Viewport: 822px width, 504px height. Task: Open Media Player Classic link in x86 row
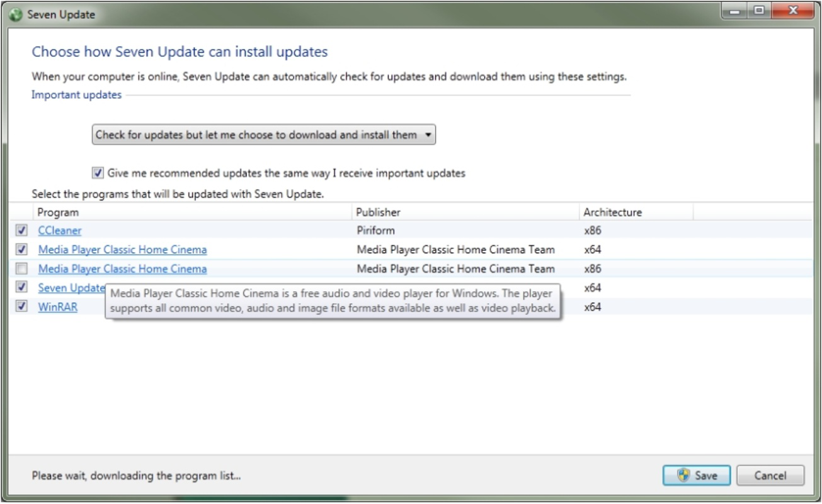pos(122,269)
